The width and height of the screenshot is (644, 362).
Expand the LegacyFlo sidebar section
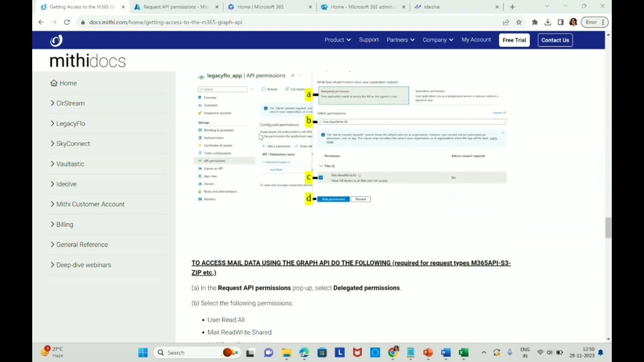(68, 123)
